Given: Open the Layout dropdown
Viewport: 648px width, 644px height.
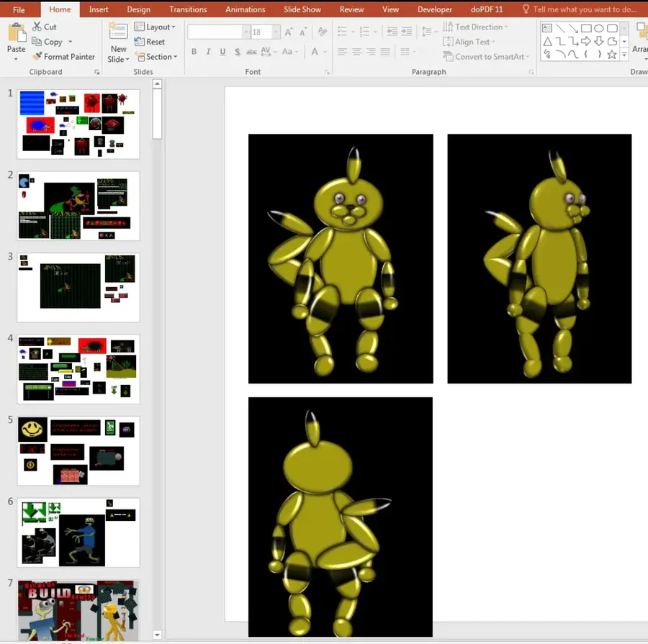Looking at the screenshot, I should [155, 27].
